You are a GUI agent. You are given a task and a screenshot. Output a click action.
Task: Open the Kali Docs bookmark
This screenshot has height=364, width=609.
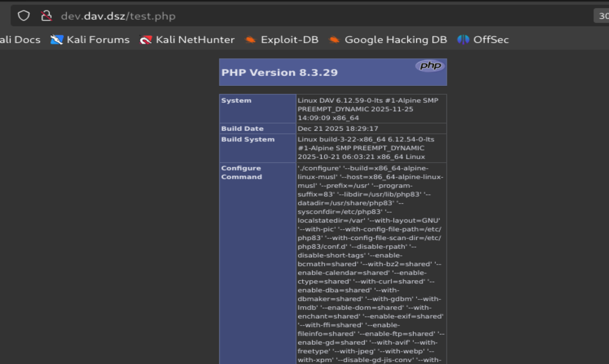tap(20, 40)
